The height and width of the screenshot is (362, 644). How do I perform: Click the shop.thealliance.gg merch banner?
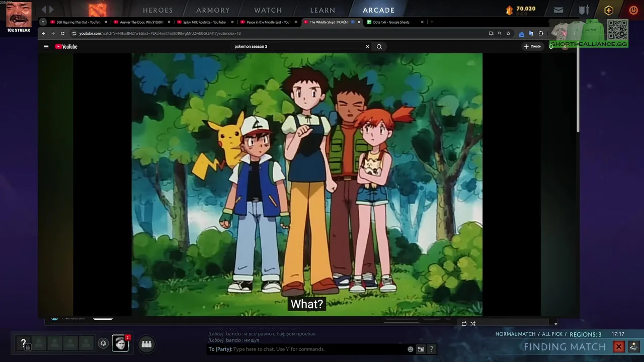(589, 33)
